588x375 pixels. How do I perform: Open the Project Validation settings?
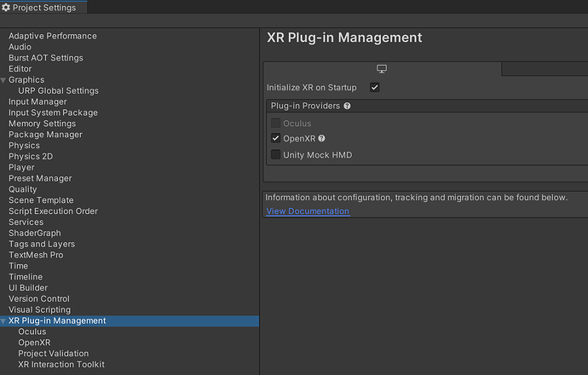[x=53, y=354]
